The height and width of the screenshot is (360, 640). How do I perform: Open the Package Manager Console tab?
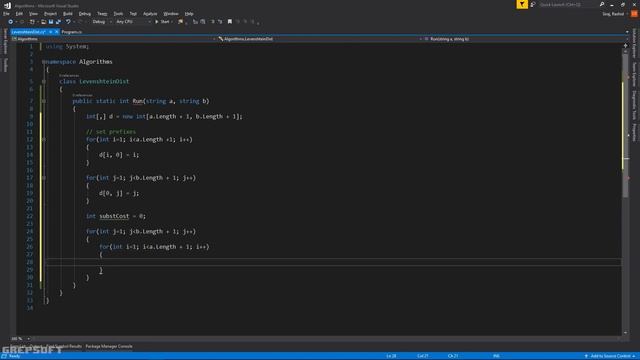point(109,347)
